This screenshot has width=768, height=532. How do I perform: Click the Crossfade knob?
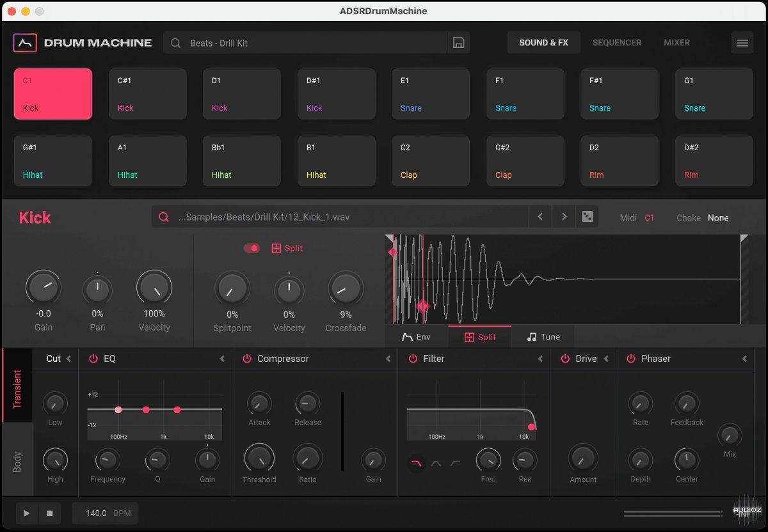tap(346, 289)
